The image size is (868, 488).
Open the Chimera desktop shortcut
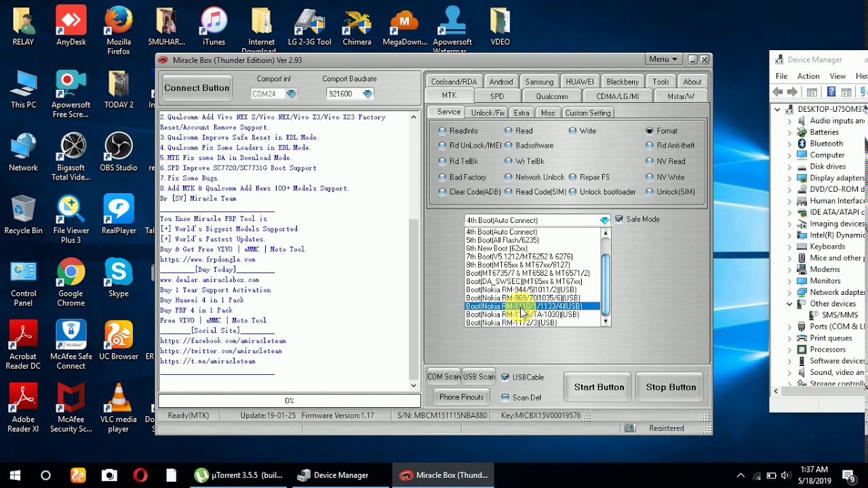pyautogui.click(x=357, y=27)
